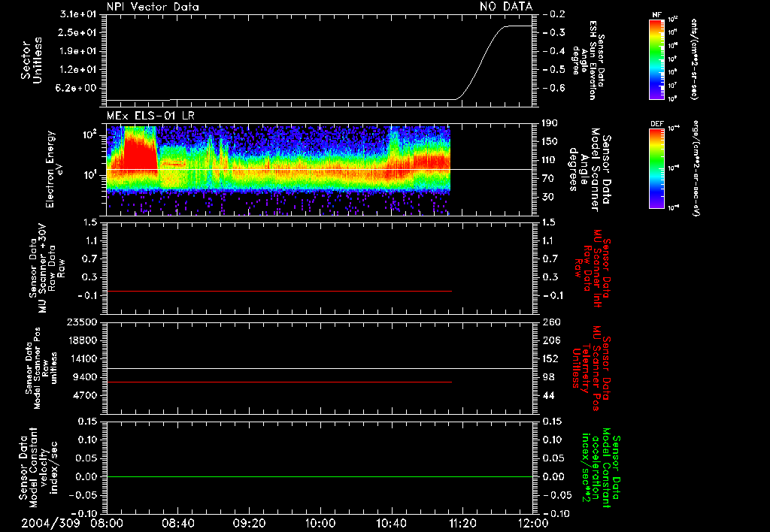The image size is (770, 532).
Task: Click the '70' Scanner Angle axis value
Action: point(548,179)
